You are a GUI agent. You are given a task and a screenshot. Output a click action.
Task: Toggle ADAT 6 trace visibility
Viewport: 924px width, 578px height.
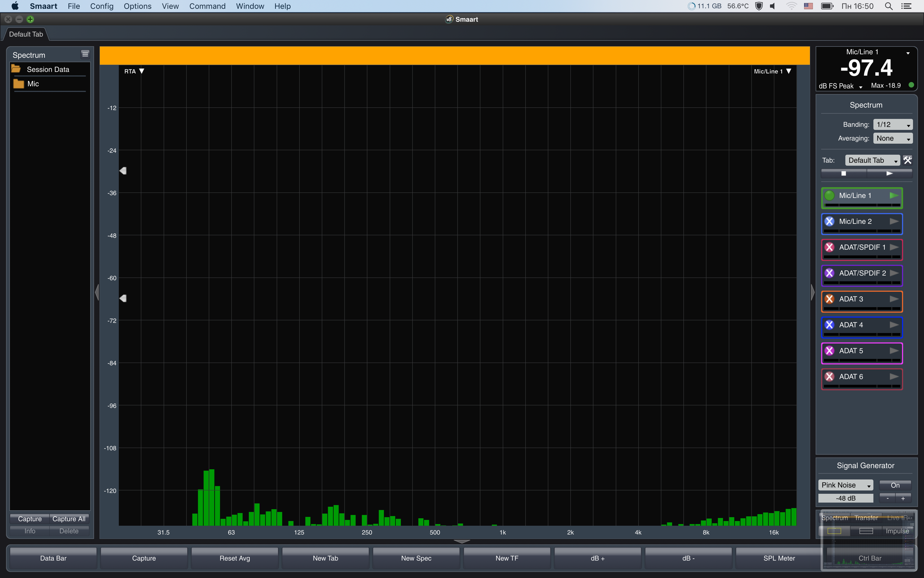[x=829, y=377]
